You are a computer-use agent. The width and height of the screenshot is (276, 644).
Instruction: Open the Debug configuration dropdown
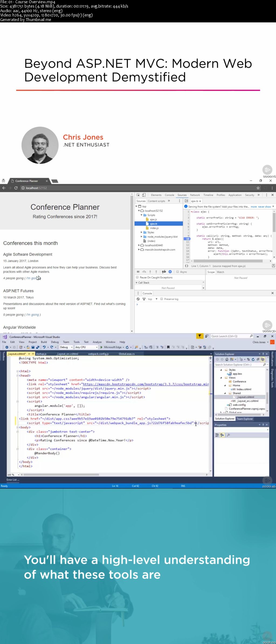coord(66,347)
